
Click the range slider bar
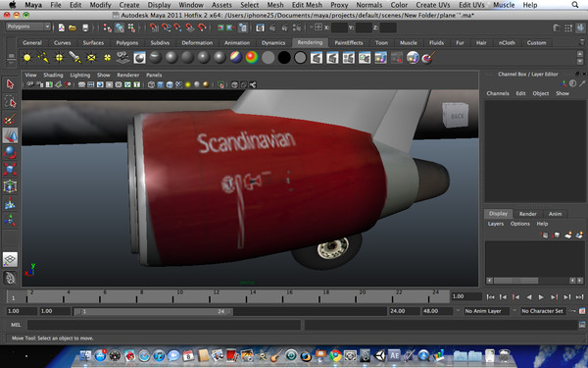[x=153, y=311]
